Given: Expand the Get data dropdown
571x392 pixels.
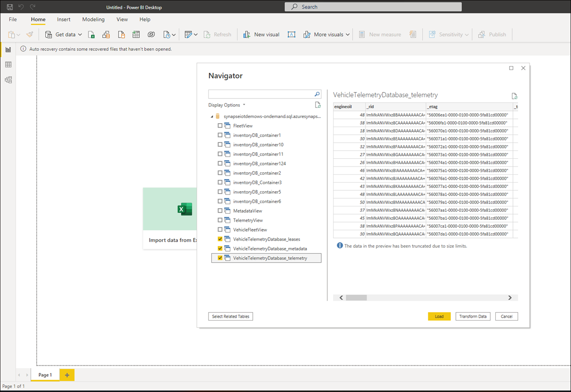Looking at the screenshot, I should point(80,35).
